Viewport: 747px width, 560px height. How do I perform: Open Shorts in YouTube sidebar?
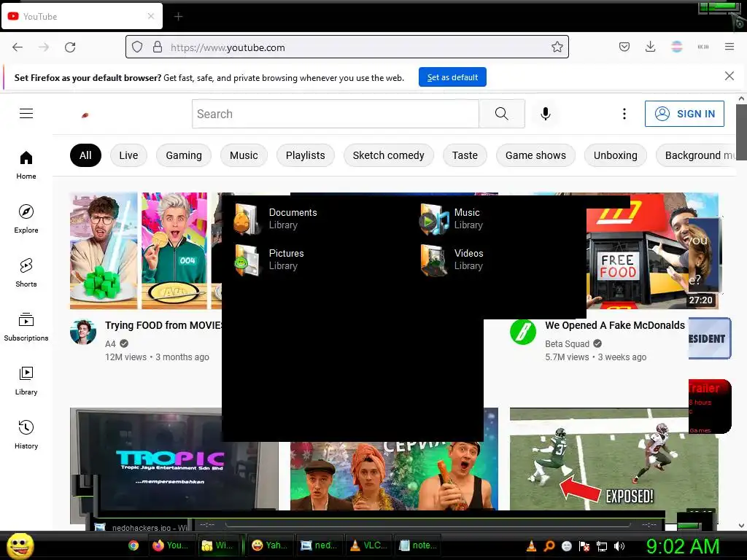tap(26, 273)
